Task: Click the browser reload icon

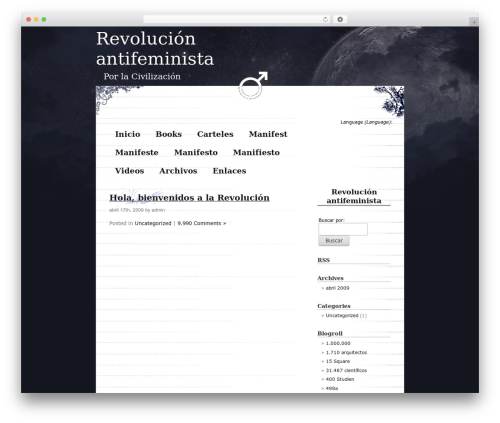Action: coord(325,19)
